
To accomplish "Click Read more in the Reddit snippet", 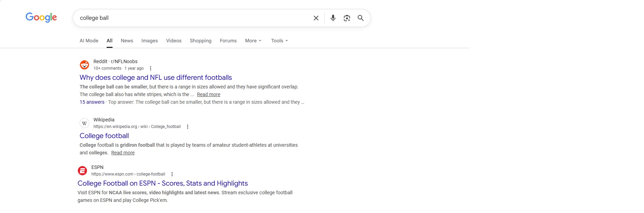I will [208, 94].
